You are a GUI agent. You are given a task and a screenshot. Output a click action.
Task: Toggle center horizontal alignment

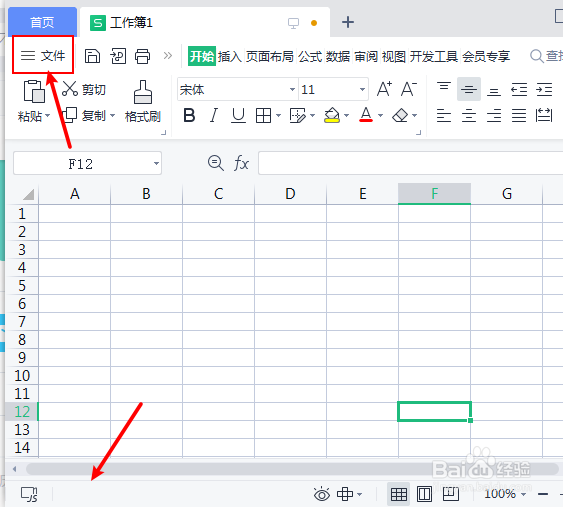click(x=469, y=116)
